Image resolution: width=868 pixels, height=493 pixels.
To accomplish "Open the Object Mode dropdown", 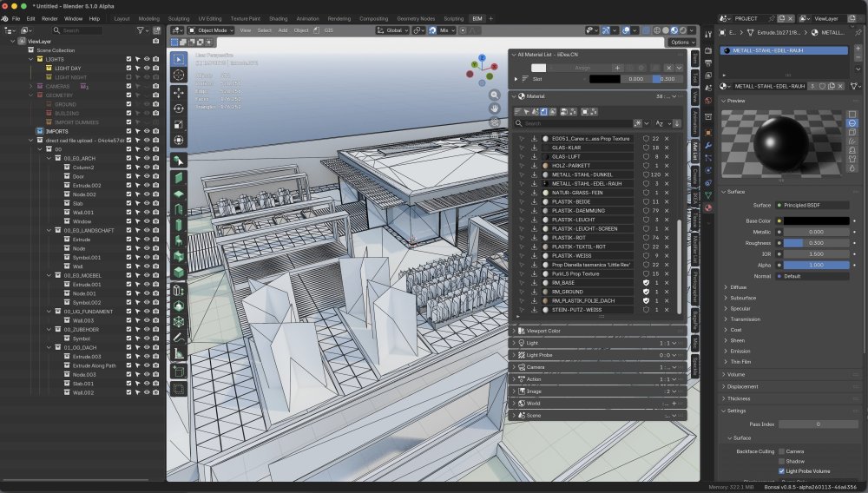I will (214, 30).
